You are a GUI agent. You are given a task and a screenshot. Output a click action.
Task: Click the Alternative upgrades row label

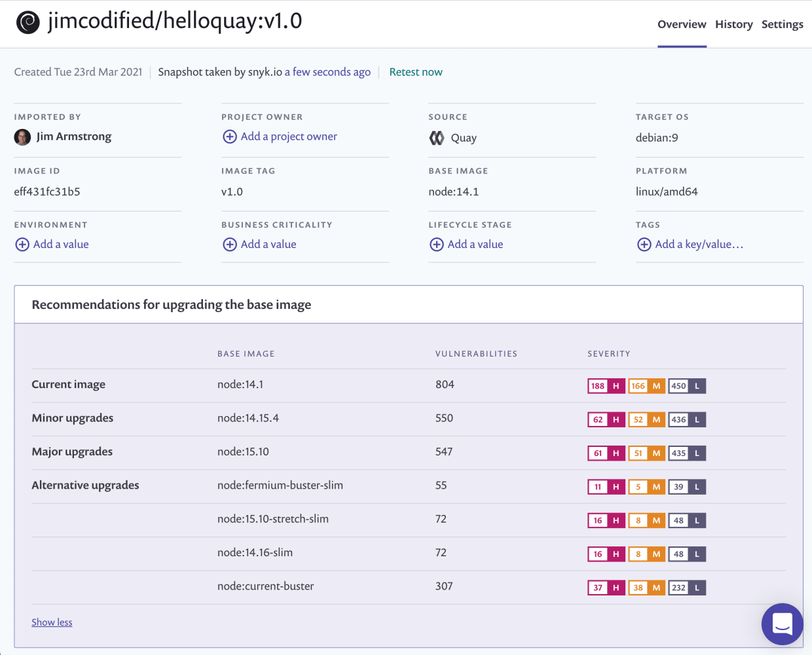click(85, 486)
